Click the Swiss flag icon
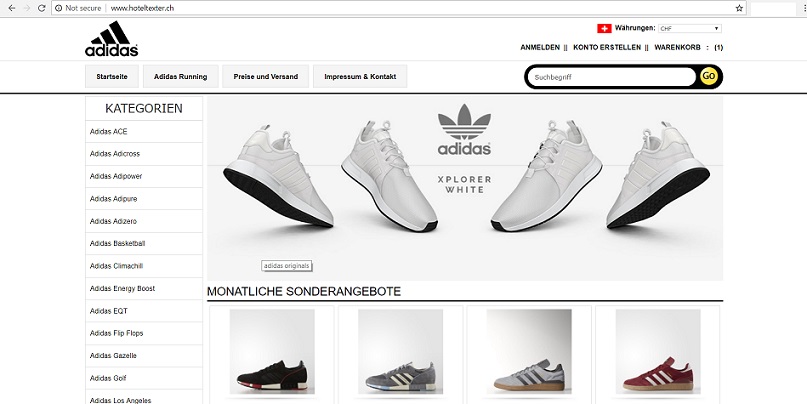Viewport: 807px width, 404px height. pyautogui.click(x=604, y=28)
